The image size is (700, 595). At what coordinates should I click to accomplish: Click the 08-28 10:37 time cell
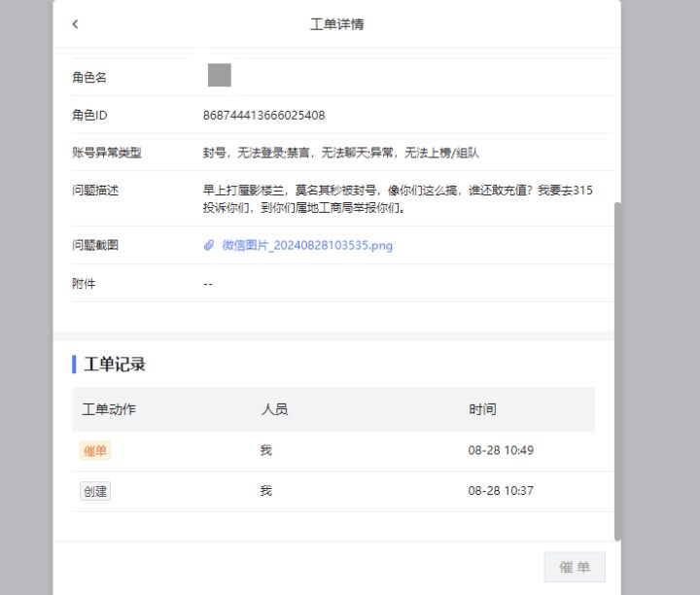coord(501,491)
